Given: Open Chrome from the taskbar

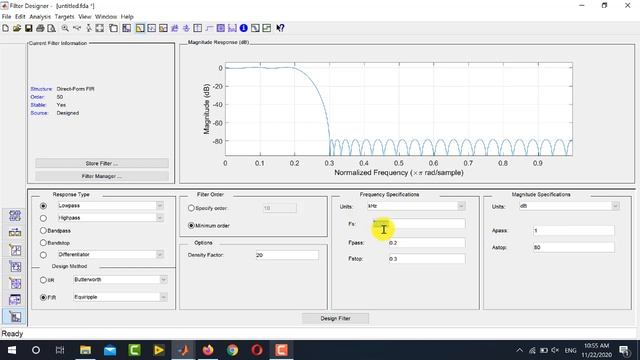Looking at the screenshot, I should [x=233, y=350].
